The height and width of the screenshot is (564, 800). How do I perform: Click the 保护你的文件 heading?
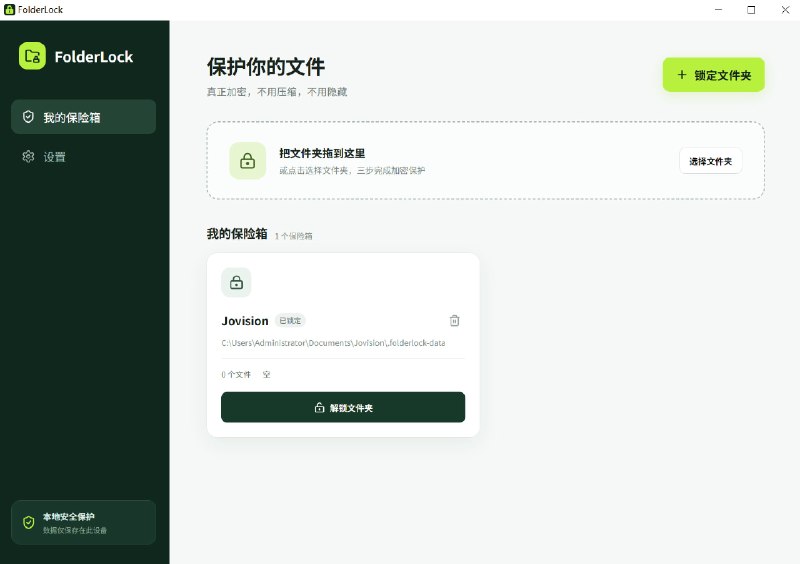(x=266, y=67)
